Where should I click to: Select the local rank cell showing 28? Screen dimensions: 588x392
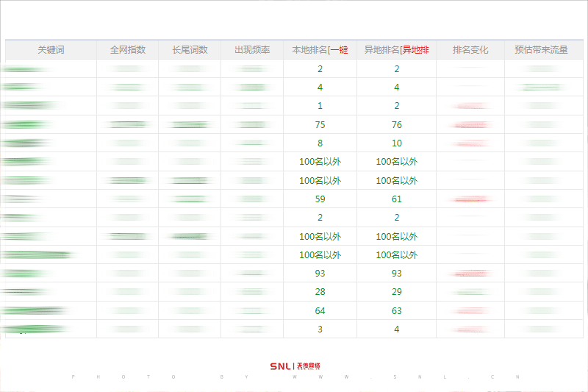pyautogui.click(x=320, y=292)
